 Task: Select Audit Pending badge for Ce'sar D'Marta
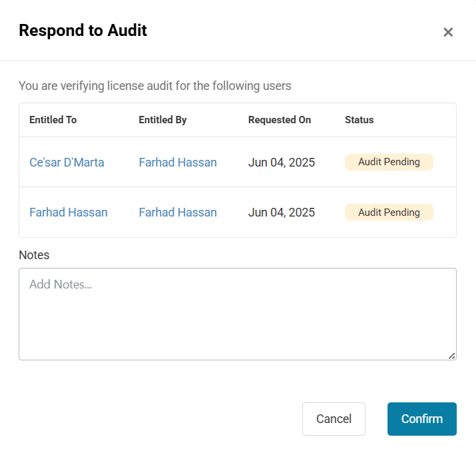tap(389, 162)
